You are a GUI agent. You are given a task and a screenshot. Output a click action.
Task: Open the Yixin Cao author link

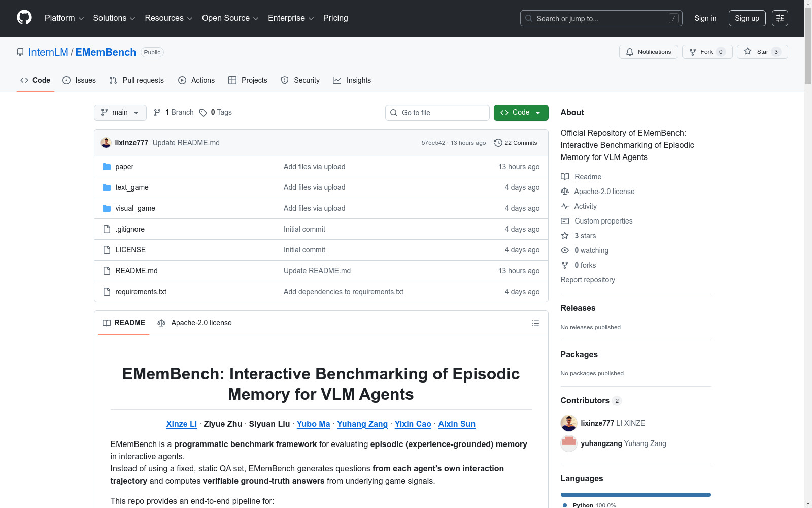point(413,424)
